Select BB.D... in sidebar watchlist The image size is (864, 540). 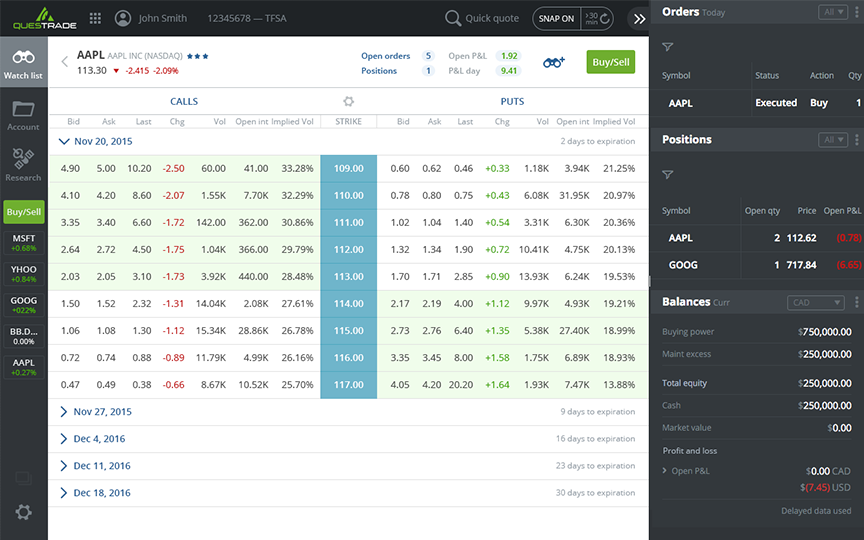click(24, 336)
